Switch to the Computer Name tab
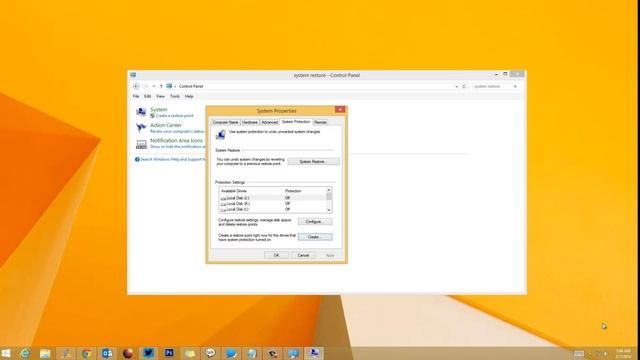640x360 pixels. [x=225, y=122]
